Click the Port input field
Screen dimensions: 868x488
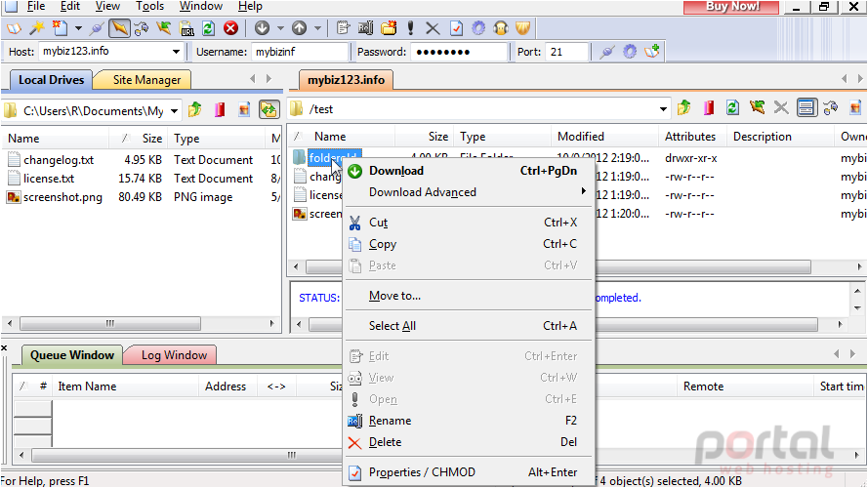[566, 52]
